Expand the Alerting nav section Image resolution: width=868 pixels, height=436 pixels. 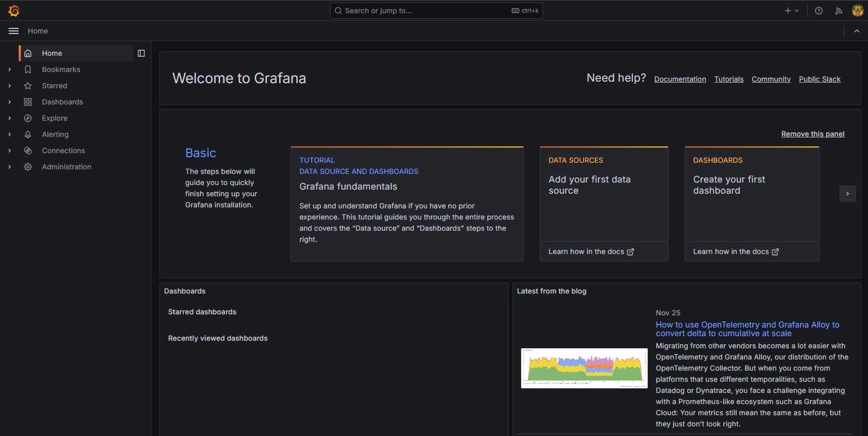(10, 134)
